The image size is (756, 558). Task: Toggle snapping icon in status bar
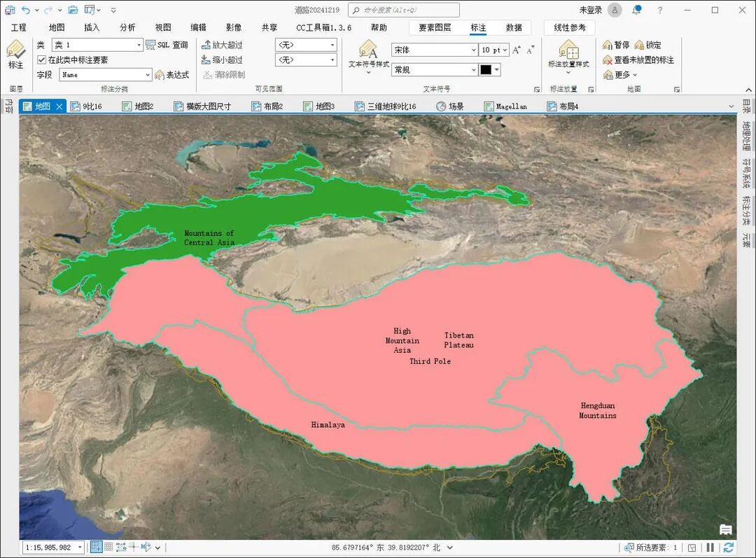pos(96,547)
